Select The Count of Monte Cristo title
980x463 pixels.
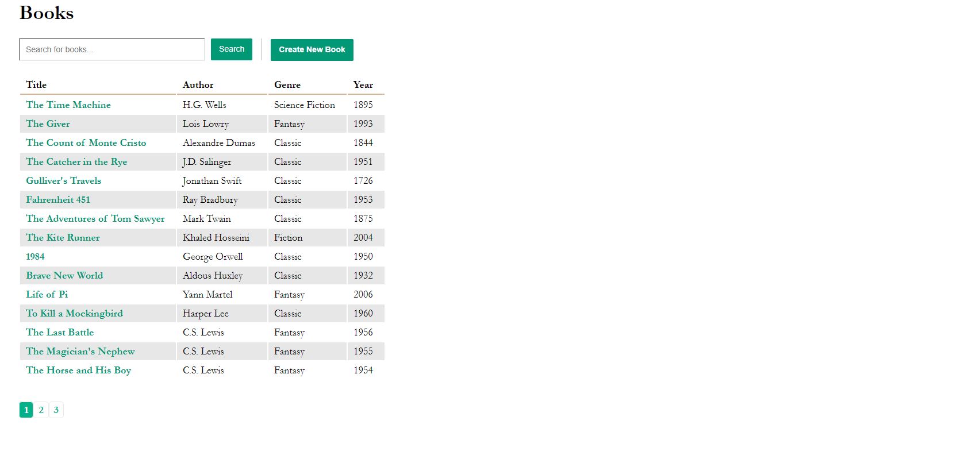click(x=86, y=142)
